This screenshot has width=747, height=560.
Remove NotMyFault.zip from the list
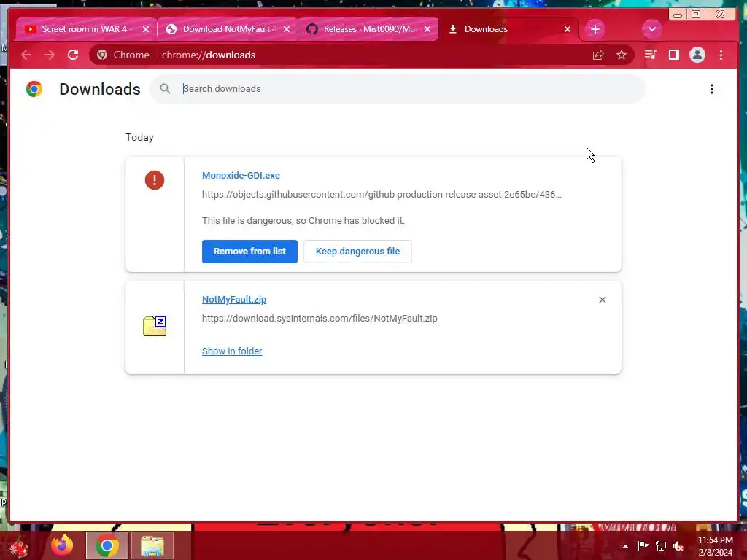[x=602, y=300]
